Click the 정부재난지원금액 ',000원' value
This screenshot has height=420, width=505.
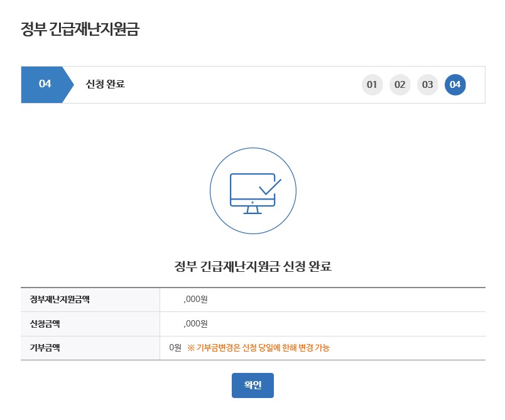tap(195, 299)
